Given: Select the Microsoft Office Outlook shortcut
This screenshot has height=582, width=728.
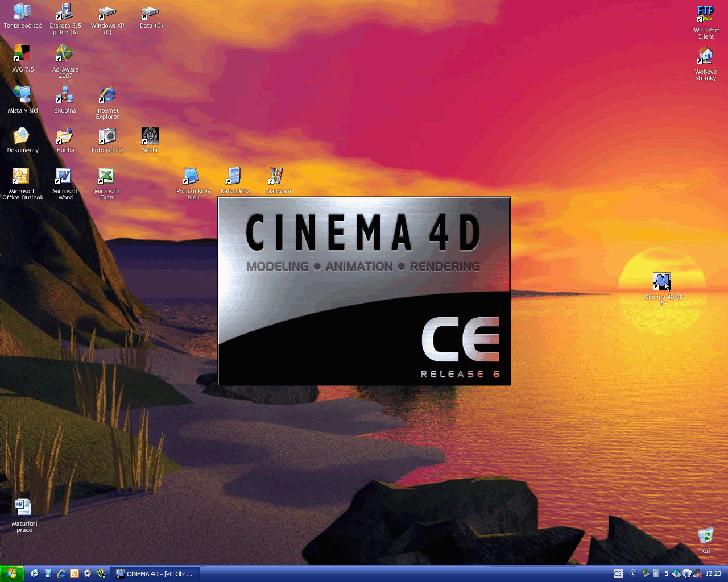Looking at the screenshot, I should tap(22, 184).
